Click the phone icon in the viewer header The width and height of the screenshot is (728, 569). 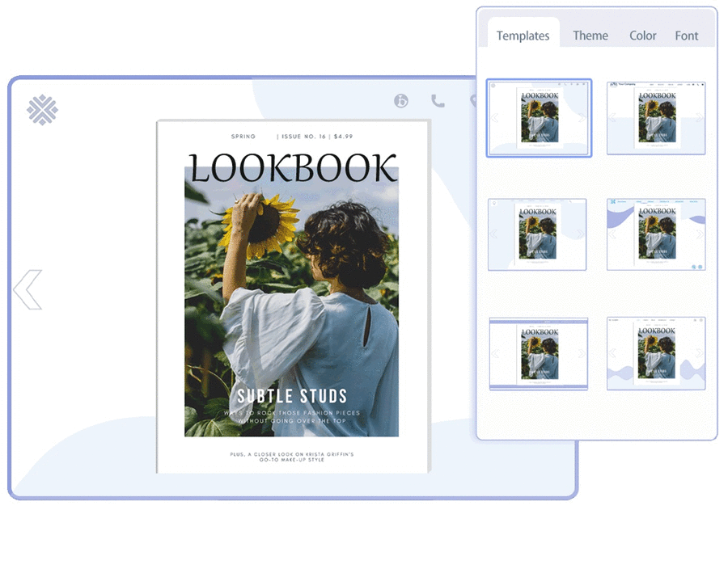(438, 101)
